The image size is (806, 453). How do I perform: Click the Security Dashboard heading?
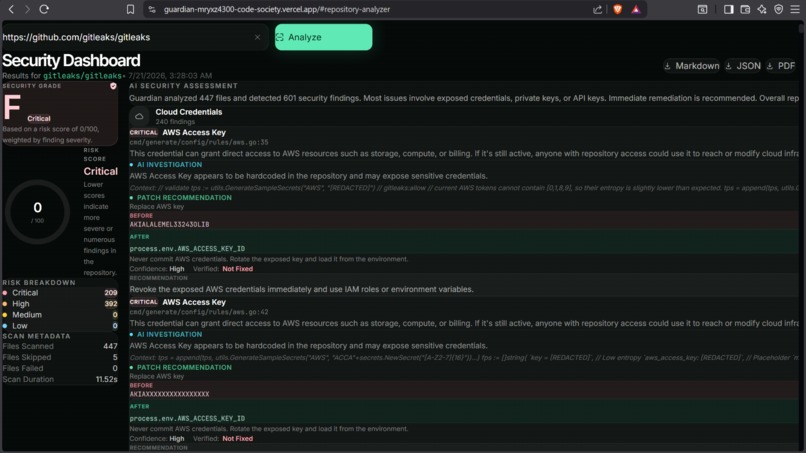71,60
